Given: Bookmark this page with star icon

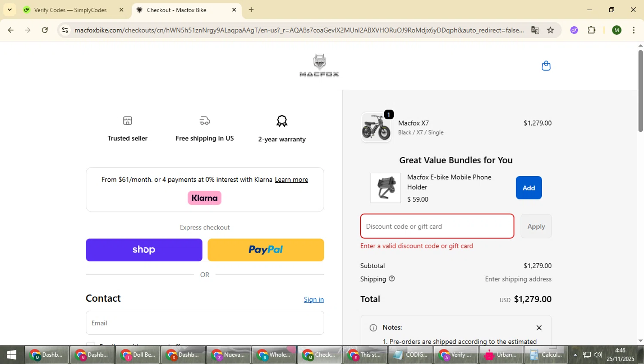Looking at the screenshot, I should (x=550, y=30).
